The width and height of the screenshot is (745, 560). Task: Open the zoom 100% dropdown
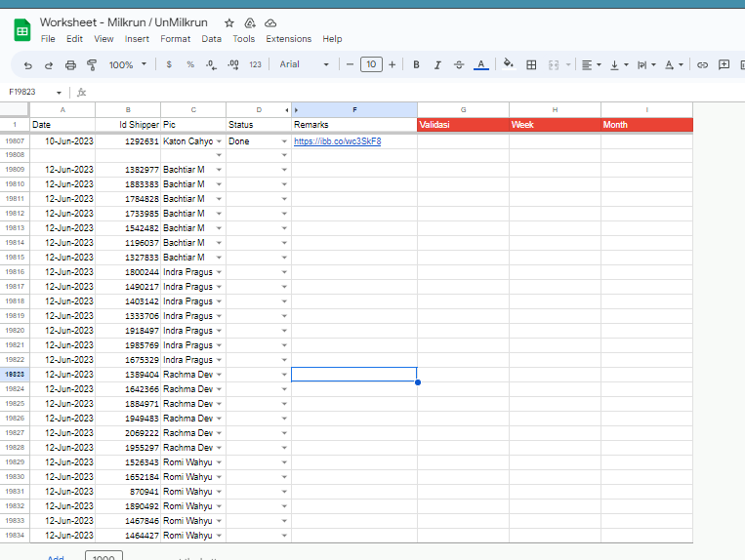pos(127,64)
